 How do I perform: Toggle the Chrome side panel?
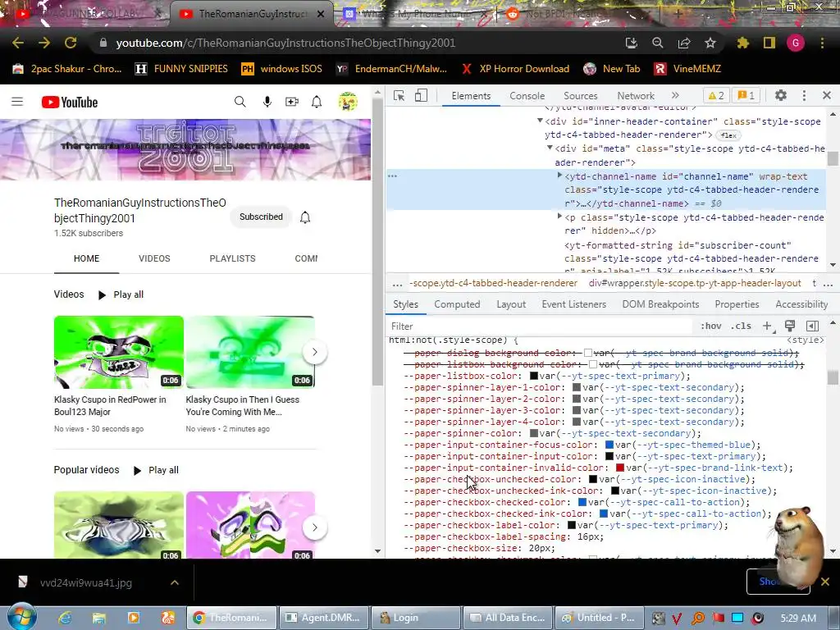click(769, 43)
